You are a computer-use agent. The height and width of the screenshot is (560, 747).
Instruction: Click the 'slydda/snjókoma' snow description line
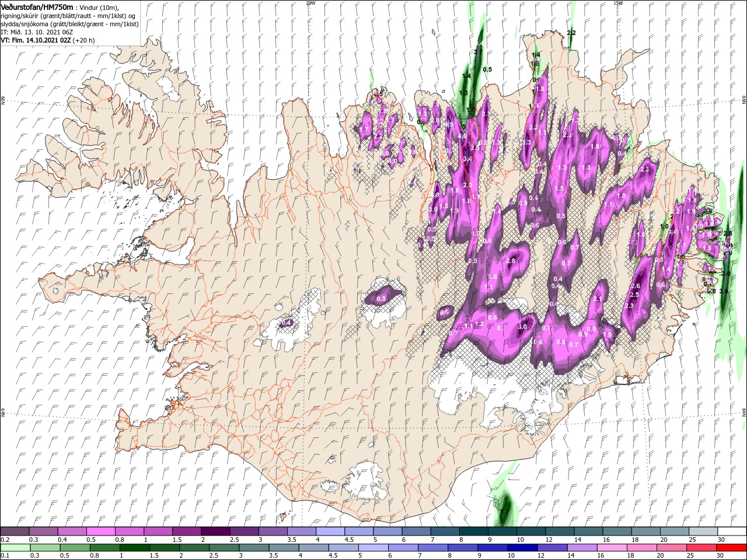coord(69,24)
